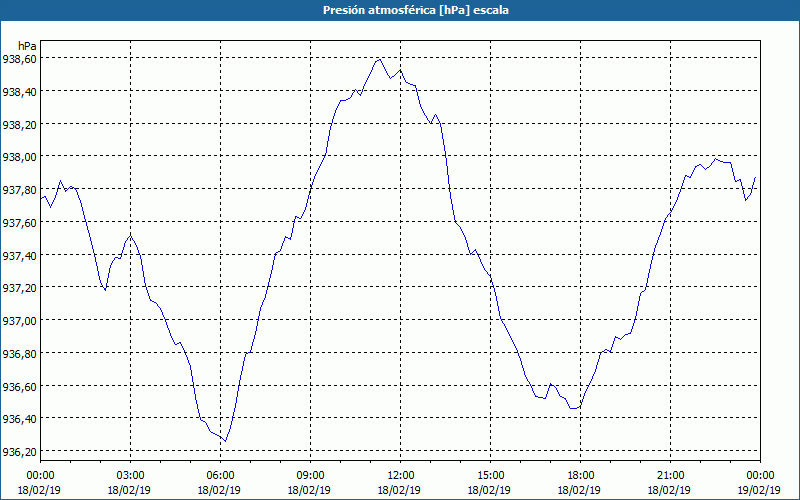Screen dimensions: 800x500
Task: Click the 15:00 time label
Action: [490, 476]
